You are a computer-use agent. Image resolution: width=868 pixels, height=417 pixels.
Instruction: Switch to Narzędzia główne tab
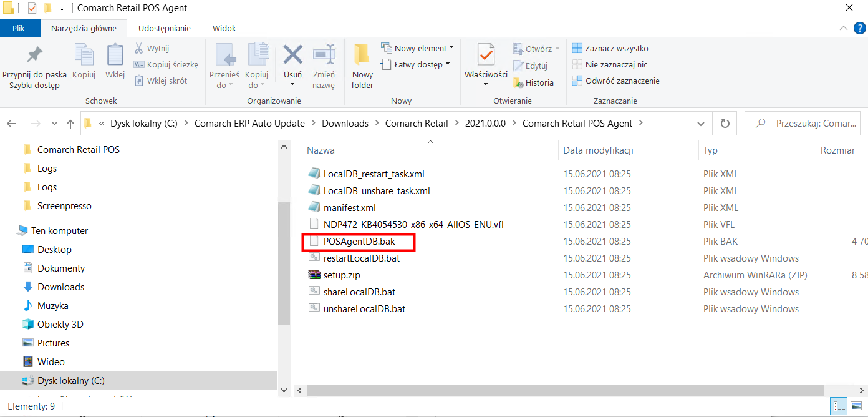click(x=84, y=28)
